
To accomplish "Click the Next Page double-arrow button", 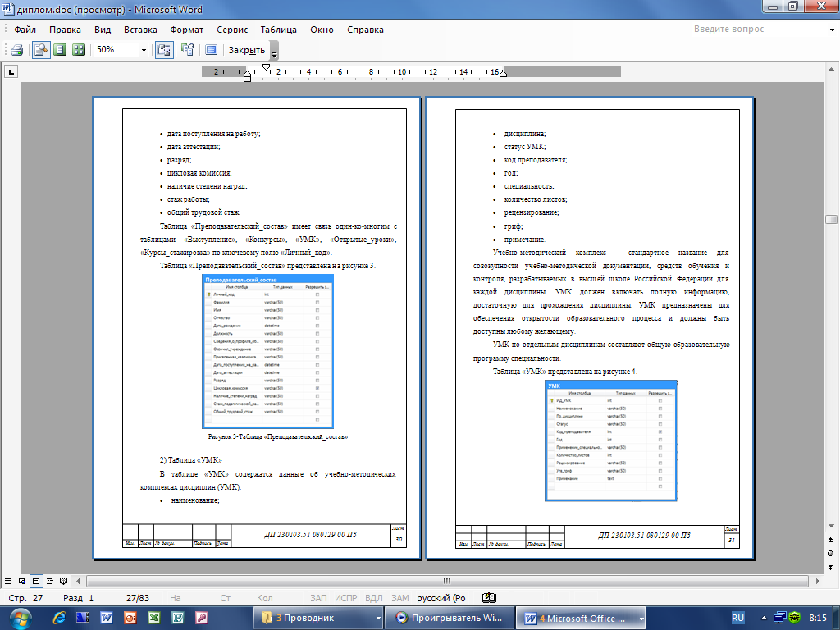I will pyautogui.click(x=831, y=568).
